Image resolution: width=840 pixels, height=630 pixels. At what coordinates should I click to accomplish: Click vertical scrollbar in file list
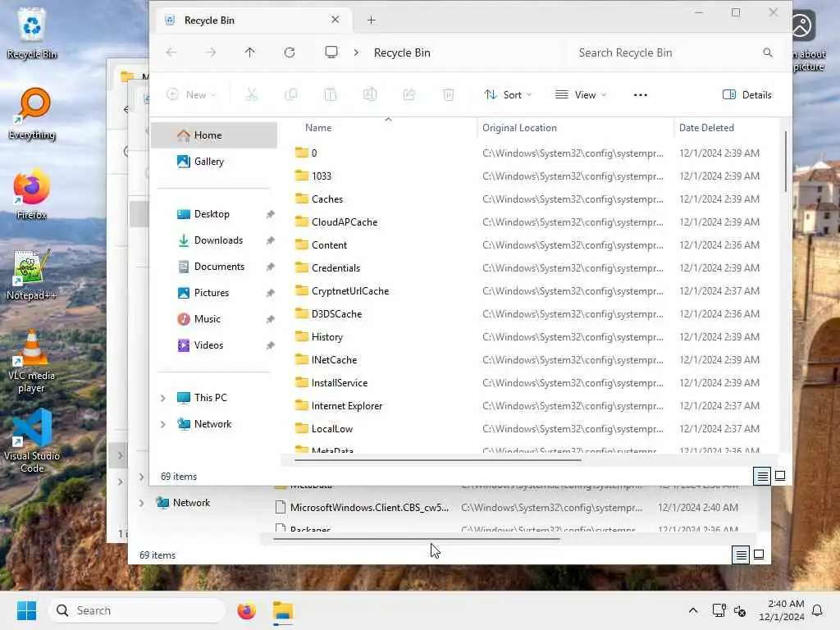point(785,161)
